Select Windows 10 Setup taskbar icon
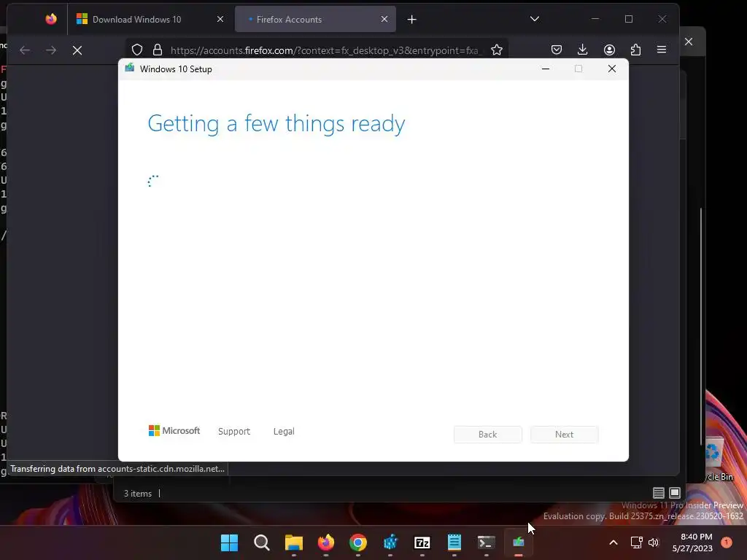Image resolution: width=747 pixels, height=560 pixels. [x=519, y=542]
